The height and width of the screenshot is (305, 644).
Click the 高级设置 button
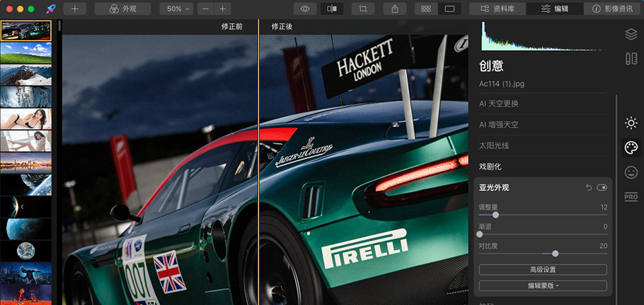542,270
